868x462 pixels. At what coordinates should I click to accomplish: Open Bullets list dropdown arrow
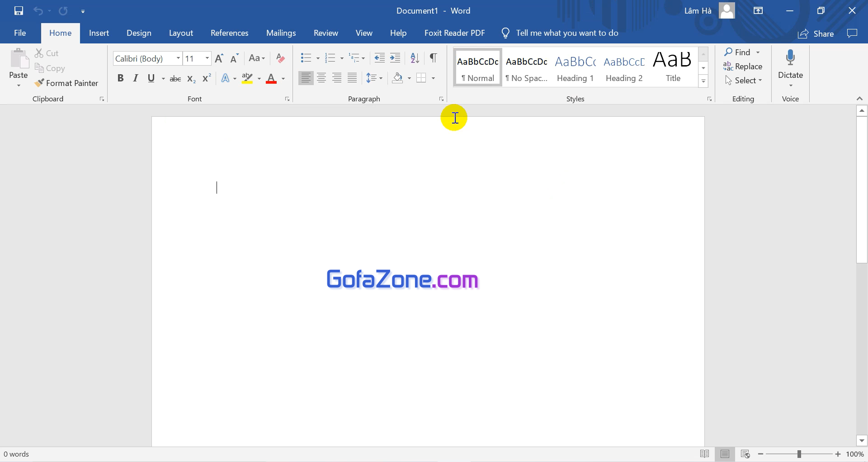[318, 58]
